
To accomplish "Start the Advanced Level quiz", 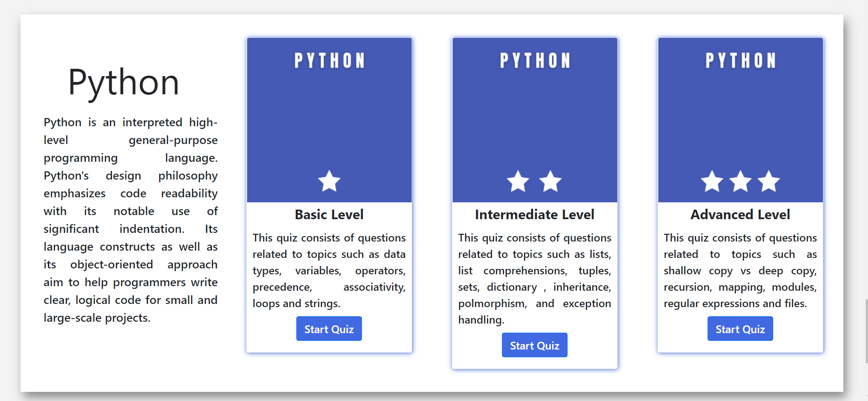I will coord(739,329).
